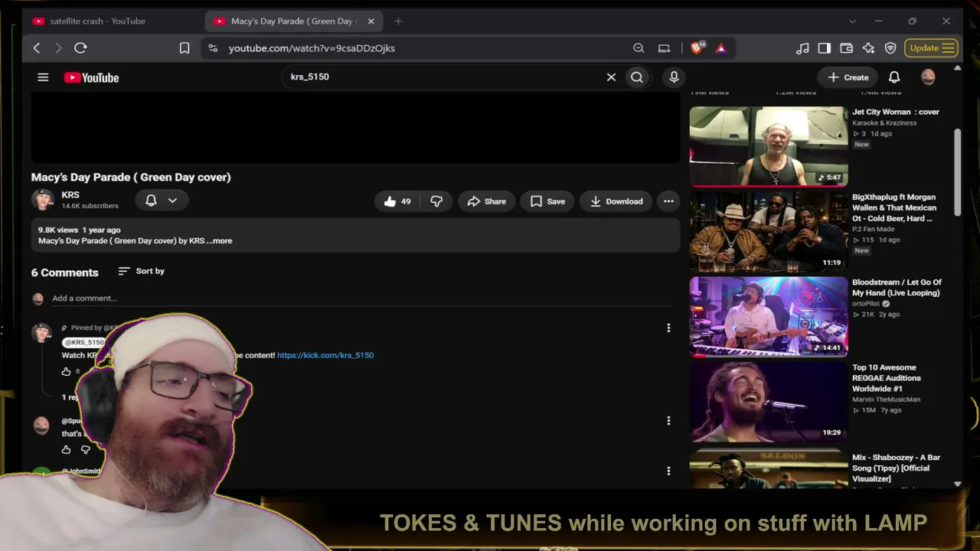Screen dimensions: 980x551
Task: Download the video
Action: point(616,201)
